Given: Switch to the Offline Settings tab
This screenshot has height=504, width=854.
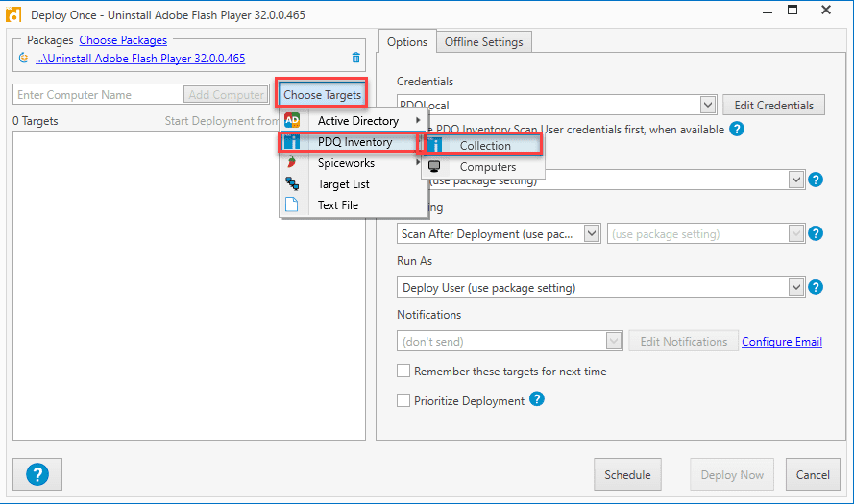Looking at the screenshot, I should 483,42.
